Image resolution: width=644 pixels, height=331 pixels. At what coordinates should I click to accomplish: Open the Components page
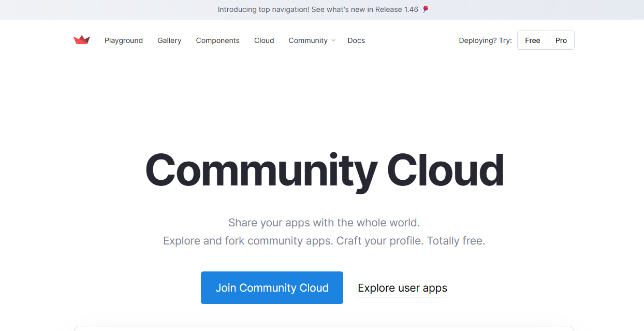(217, 40)
